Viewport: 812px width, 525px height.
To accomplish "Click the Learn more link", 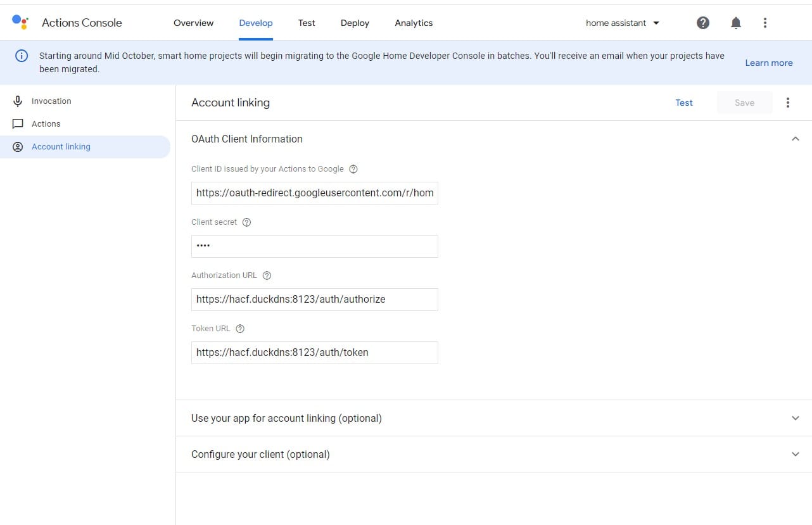I will [769, 63].
